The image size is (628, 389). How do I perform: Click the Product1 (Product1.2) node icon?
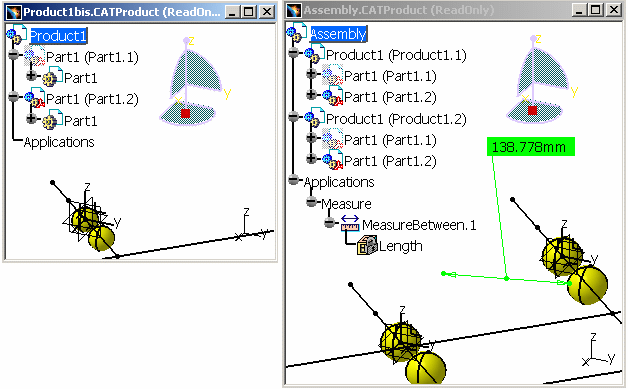tap(314, 118)
